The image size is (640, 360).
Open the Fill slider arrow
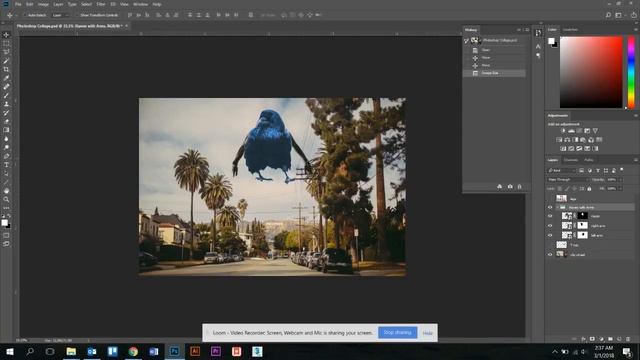[620, 189]
